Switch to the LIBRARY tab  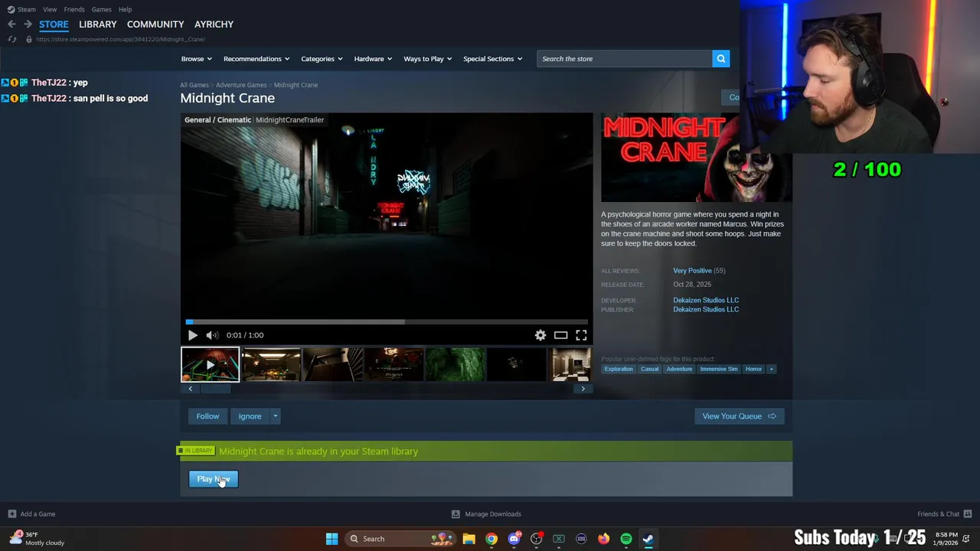98,24
